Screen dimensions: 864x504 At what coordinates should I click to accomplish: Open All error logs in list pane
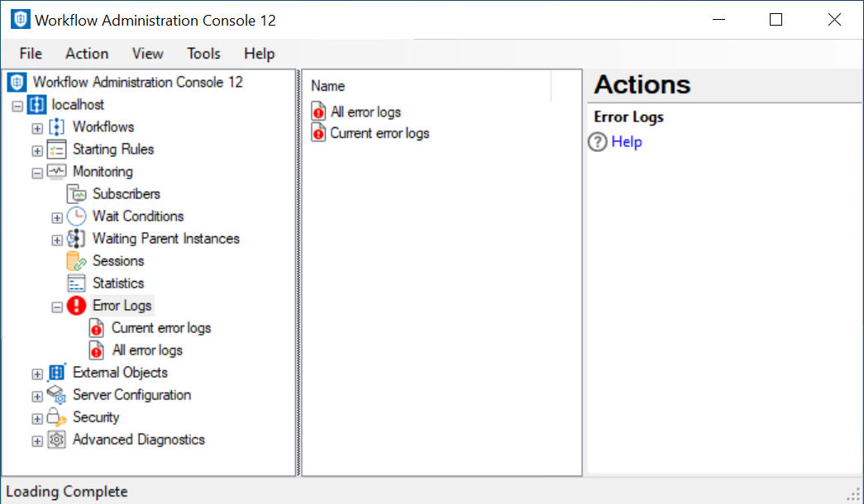tap(365, 112)
